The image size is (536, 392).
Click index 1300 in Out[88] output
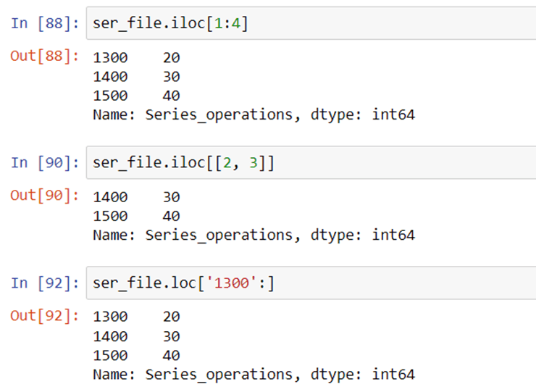click(x=110, y=57)
